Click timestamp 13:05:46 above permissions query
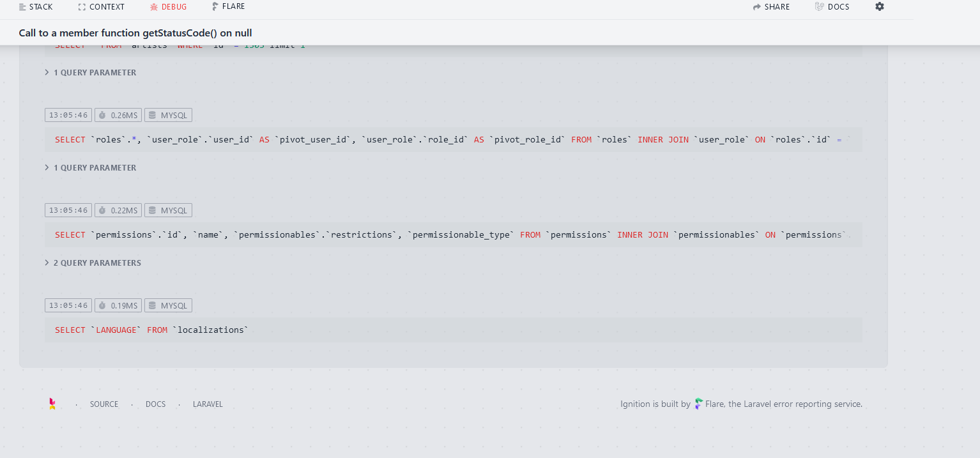This screenshot has height=458, width=980. click(68, 210)
